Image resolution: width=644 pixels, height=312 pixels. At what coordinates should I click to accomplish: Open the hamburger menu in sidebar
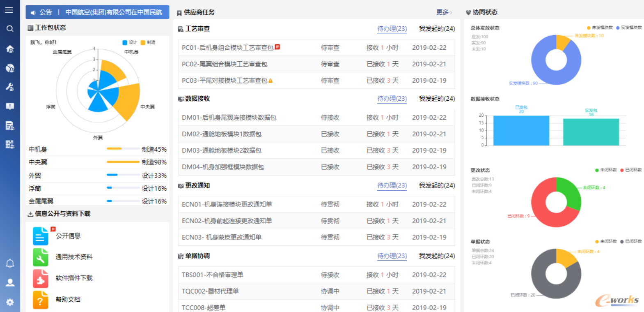click(9, 10)
